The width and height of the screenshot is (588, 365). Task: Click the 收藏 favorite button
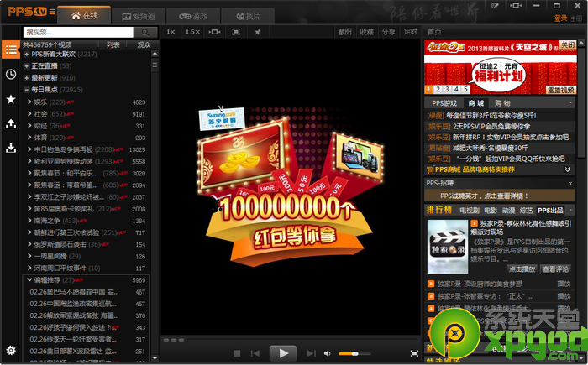(367, 32)
